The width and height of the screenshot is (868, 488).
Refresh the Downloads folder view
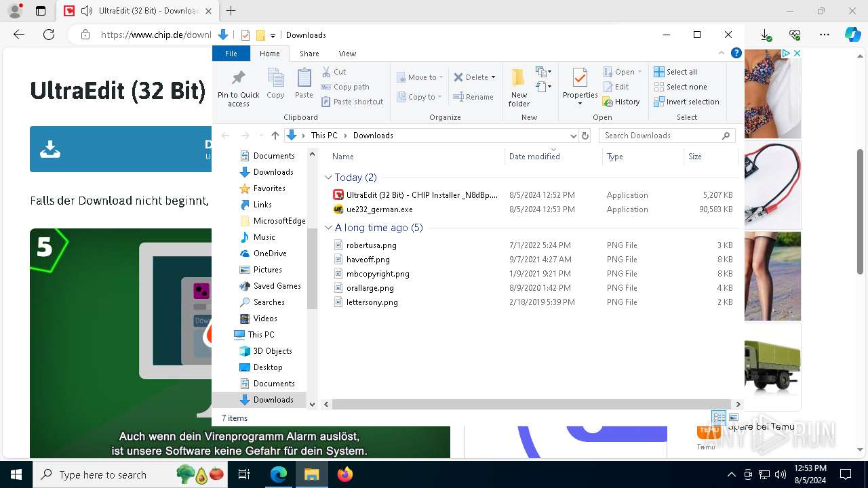click(585, 136)
